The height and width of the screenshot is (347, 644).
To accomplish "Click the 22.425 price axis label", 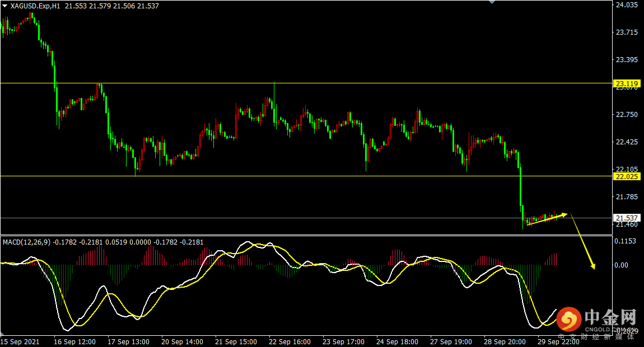I will click(626, 142).
